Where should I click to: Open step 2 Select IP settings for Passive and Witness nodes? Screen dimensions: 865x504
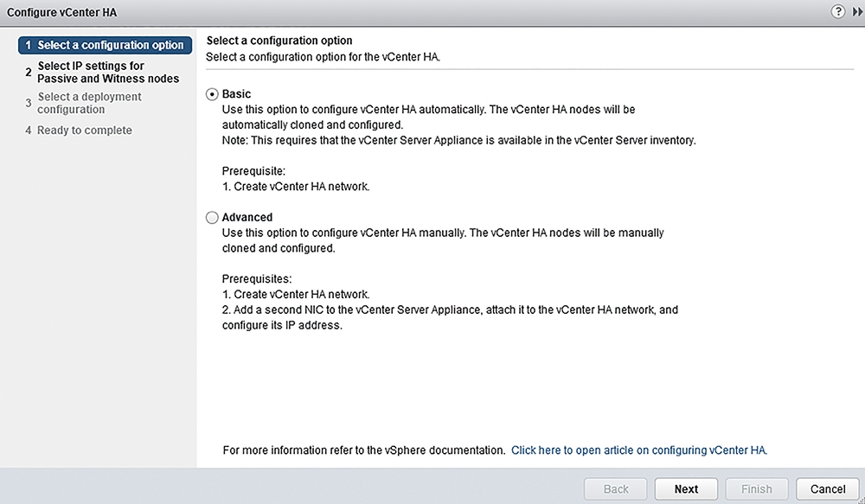pyautogui.click(x=102, y=73)
